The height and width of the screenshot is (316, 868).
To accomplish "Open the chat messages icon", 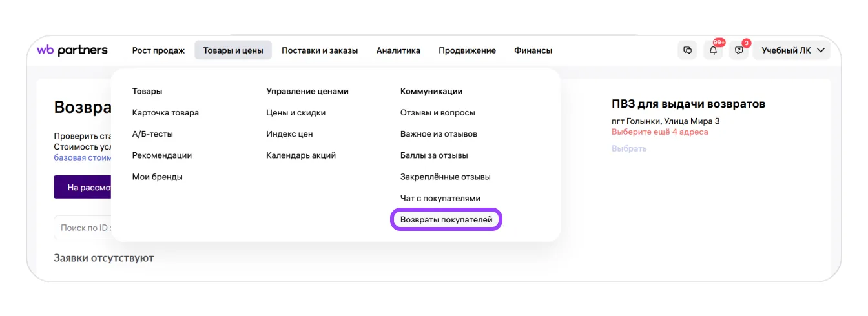I will click(x=687, y=50).
